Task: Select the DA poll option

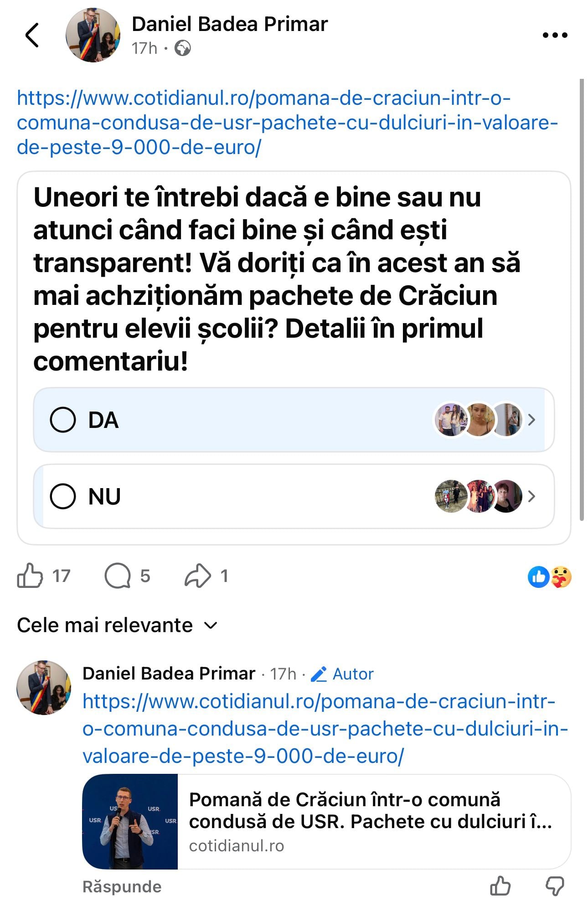Action: (63, 420)
